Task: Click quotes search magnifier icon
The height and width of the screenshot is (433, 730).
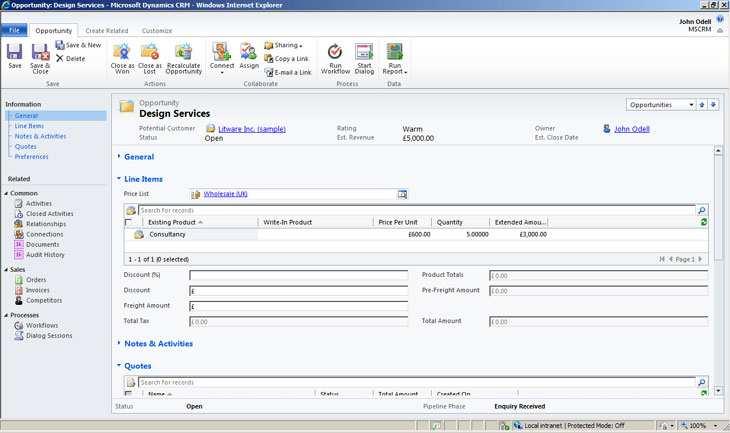Action: coord(702,382)
